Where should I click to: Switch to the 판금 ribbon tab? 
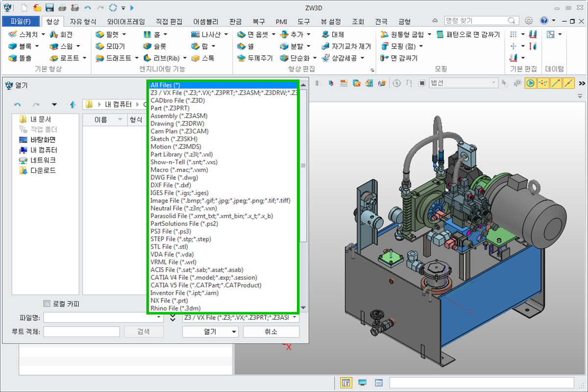pos(235,22)
